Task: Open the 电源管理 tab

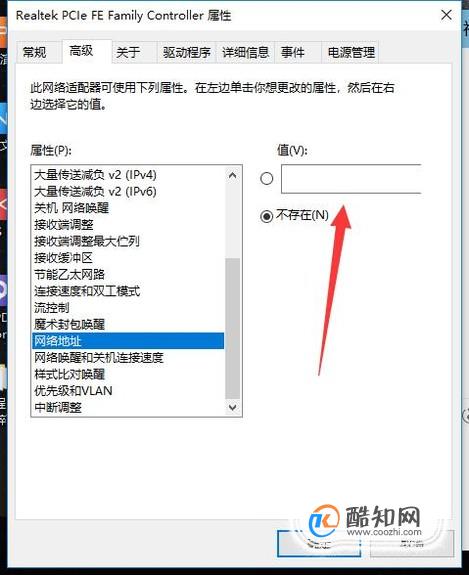Action: 351,52
